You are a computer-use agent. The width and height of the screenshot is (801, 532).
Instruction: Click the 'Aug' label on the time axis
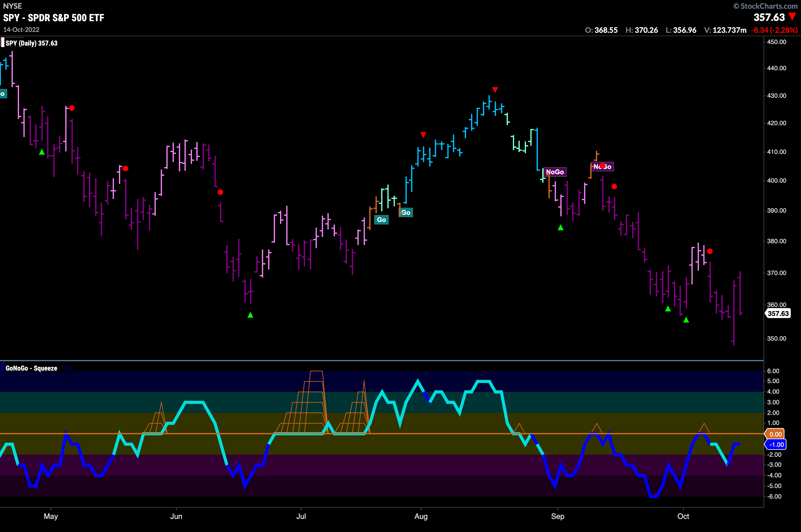421,516
